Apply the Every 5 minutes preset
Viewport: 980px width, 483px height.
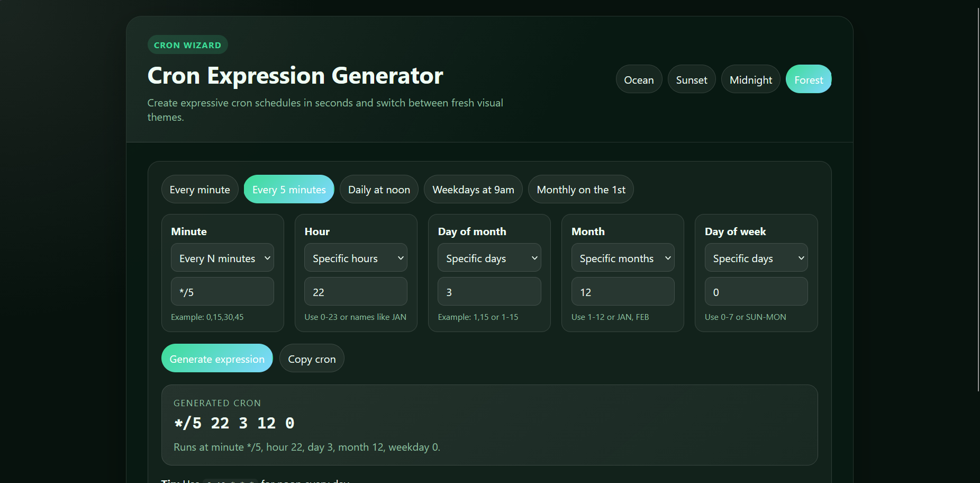tap(289, 190)
